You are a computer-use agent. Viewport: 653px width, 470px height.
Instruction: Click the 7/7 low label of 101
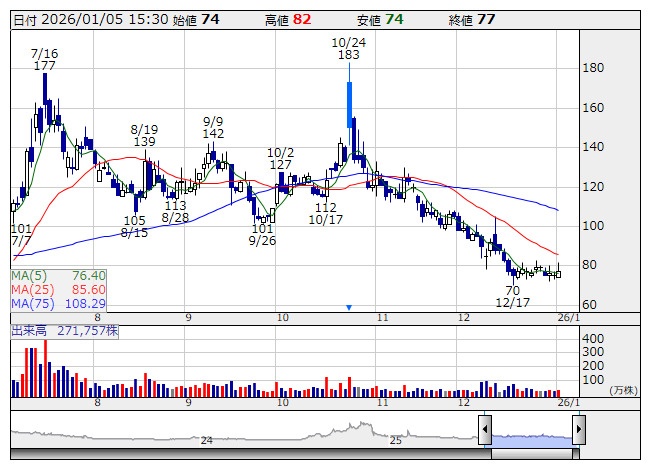pos(21,234)
